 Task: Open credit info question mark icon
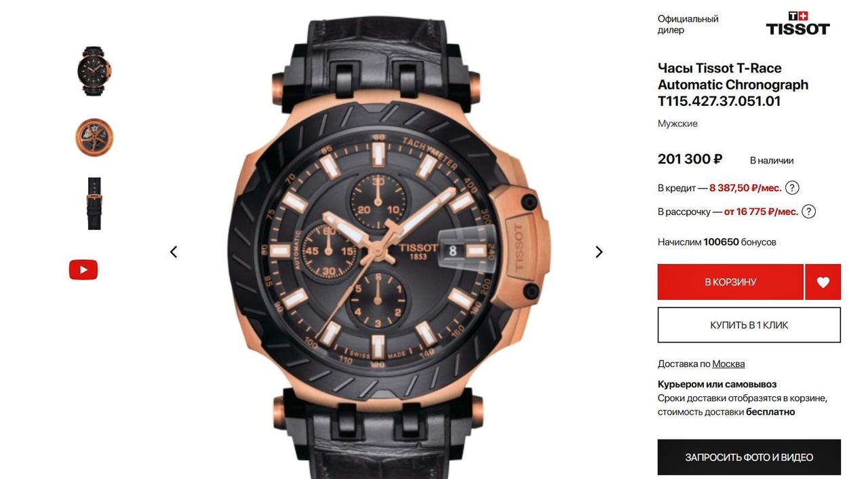[x=792, y=188]
